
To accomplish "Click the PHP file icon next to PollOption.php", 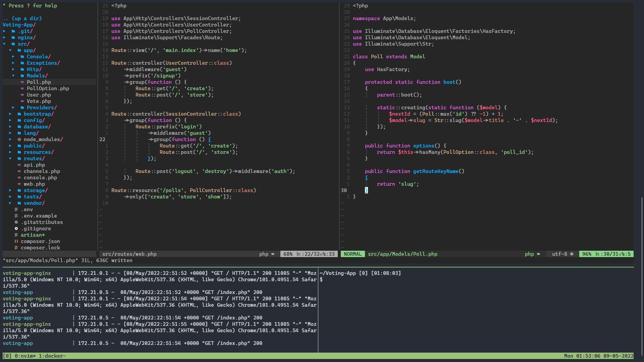I will pos(22,88).
